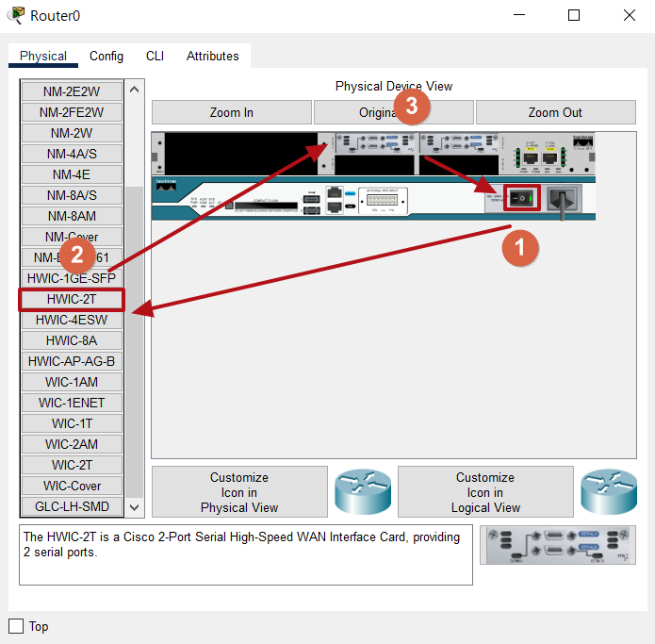Select the HWIC-AP-AG-B module
The width and height of the screenshot is (655, 644).
[72, 361]
